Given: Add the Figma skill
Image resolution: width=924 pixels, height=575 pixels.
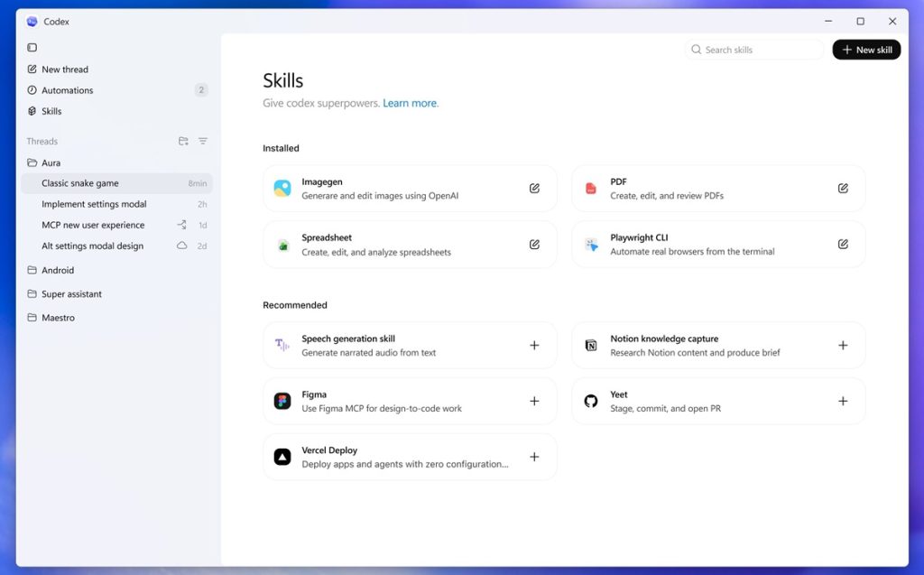Looking at the screenshot, I should pos(534,401).
